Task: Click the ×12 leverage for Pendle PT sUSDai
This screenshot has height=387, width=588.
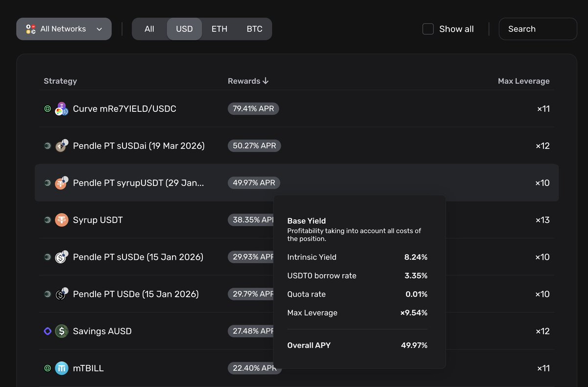Action: point(542,146)
